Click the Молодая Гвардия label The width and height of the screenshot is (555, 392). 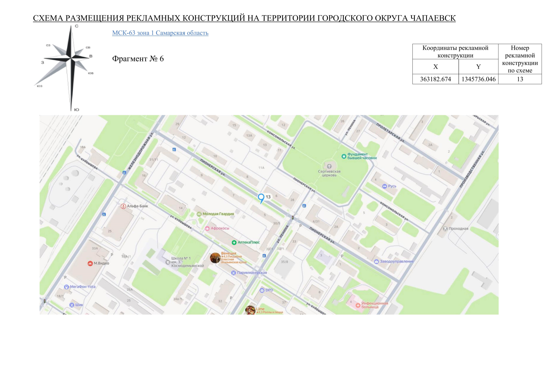click(x=218, y=214)
